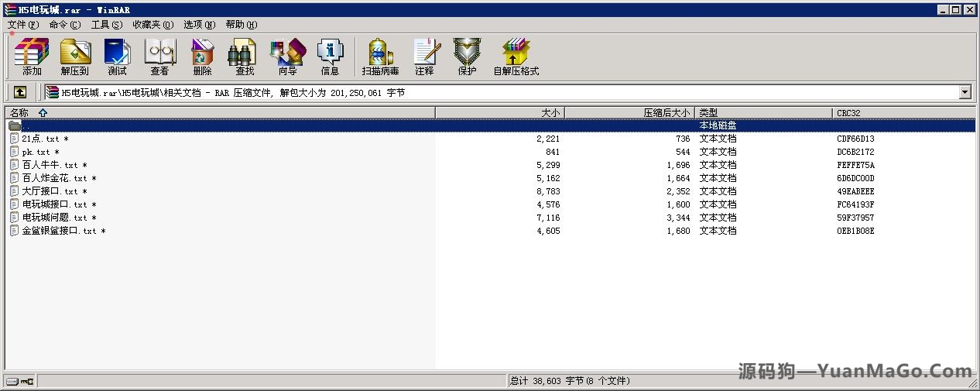Image resolution: width=980 pixels, height=391 pixels.
Task: Click the 扫描病毒 (Virus Scan) icon
Action: click(x=380, y=57)
